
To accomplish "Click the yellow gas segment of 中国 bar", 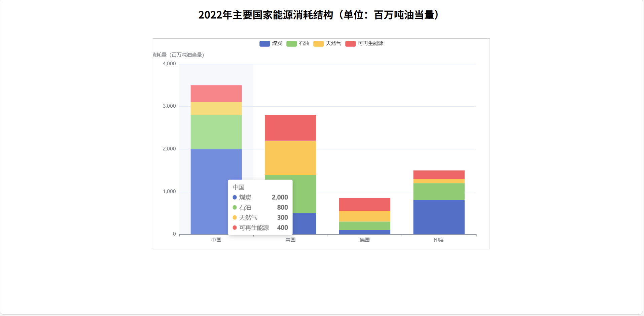I will tap(216, 109).
